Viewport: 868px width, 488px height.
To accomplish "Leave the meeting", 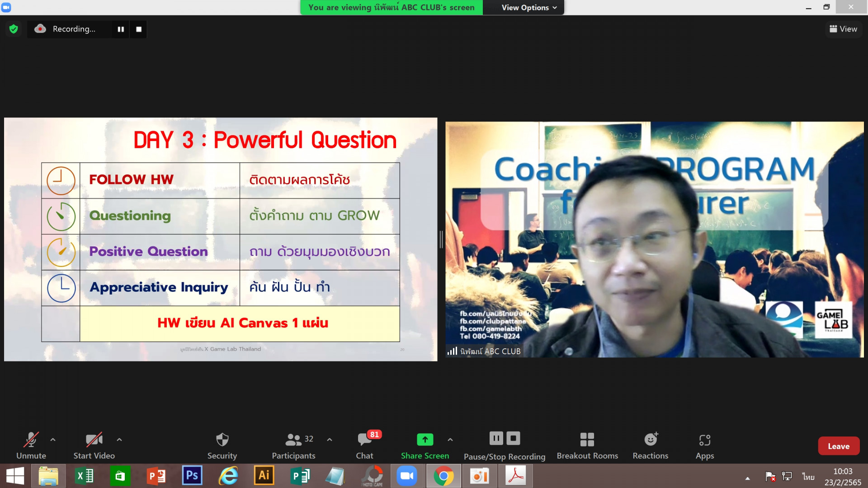I will pyautogui.click(x=839, y=446).
